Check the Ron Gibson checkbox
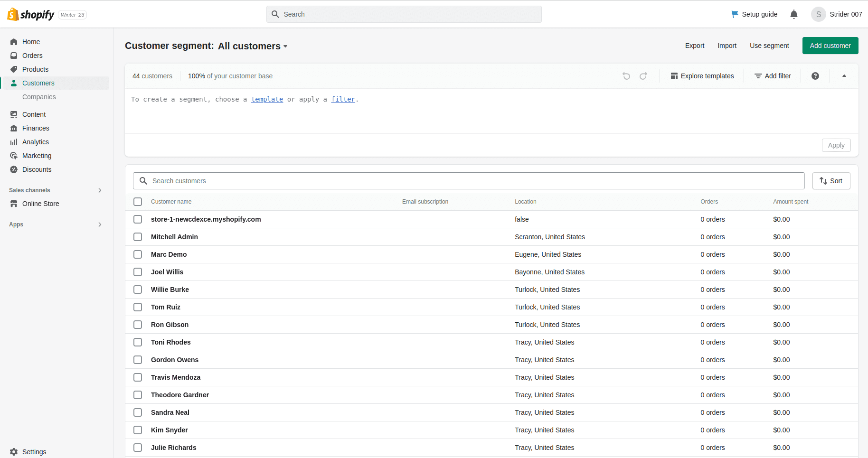The height and width of the screenshot is (458, 868). (x=138, y=325)
